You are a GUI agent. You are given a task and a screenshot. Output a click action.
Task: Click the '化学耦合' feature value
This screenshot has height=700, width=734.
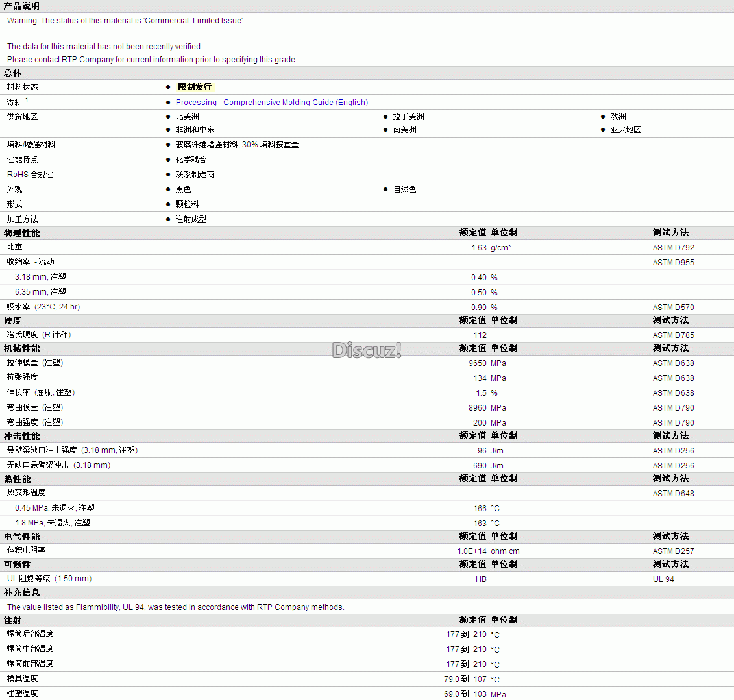point(191,160)
